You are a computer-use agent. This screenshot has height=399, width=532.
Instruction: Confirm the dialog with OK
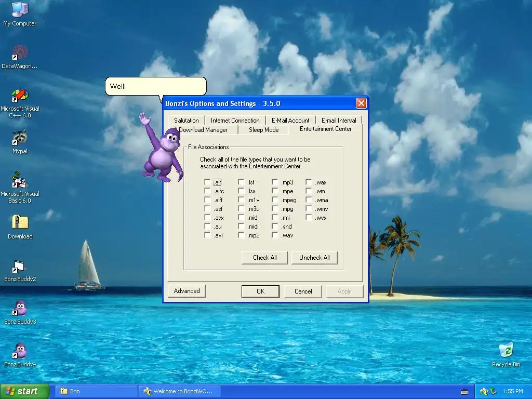pyautogui.click(x=261, y=291)
